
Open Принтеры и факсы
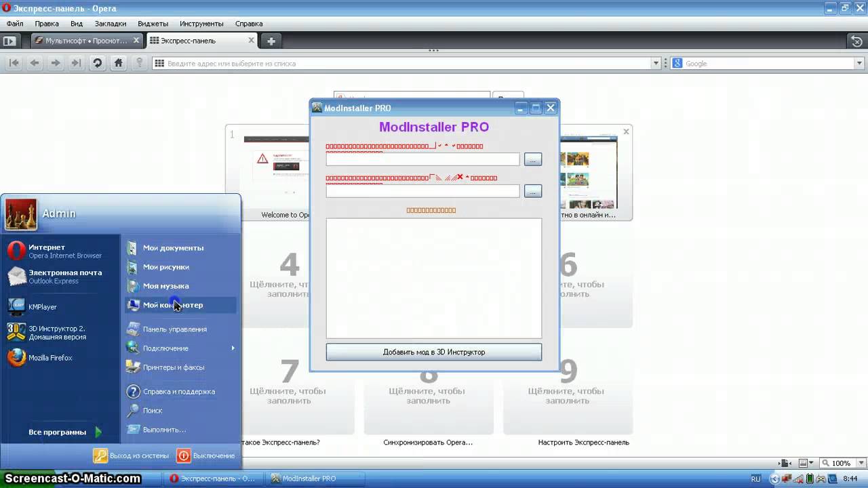(x=173, y=367)
